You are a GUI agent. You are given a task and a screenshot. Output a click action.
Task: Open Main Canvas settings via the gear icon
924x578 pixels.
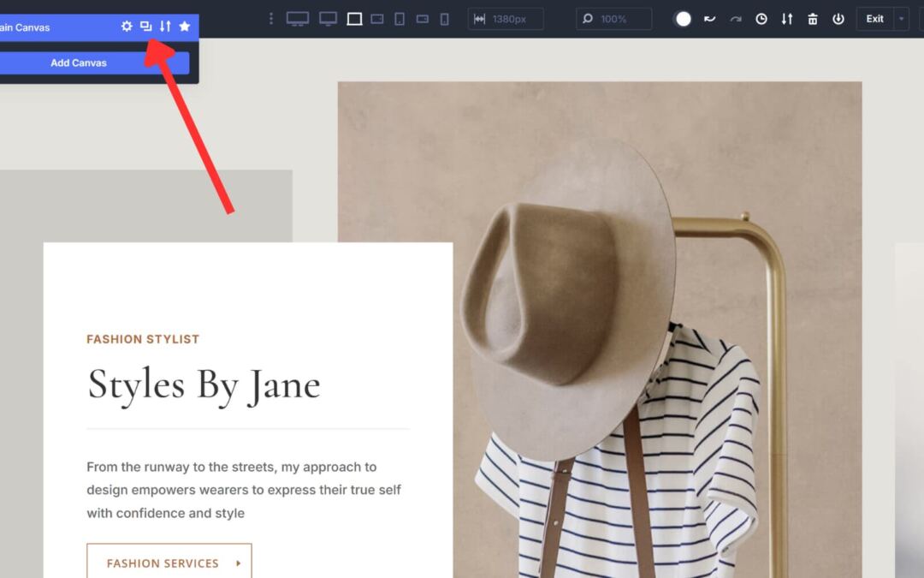[126, 27]
